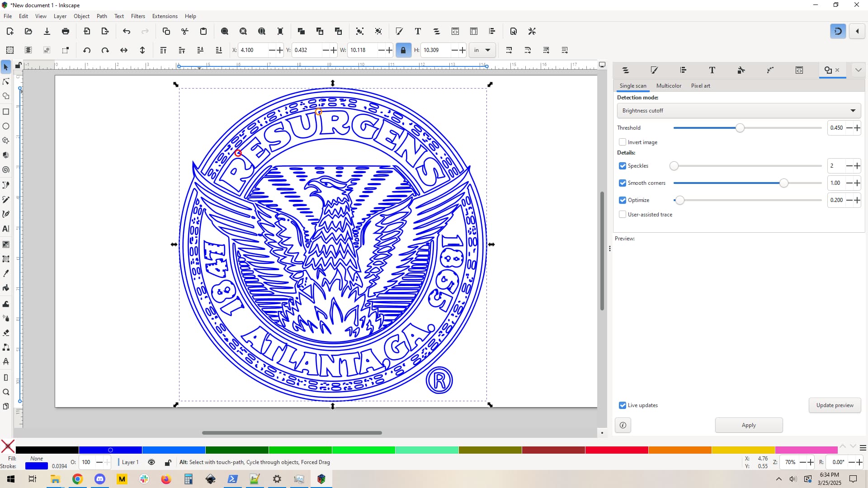
Task: Open File Explorer from taskbar
Action: (x=55, y=479)
